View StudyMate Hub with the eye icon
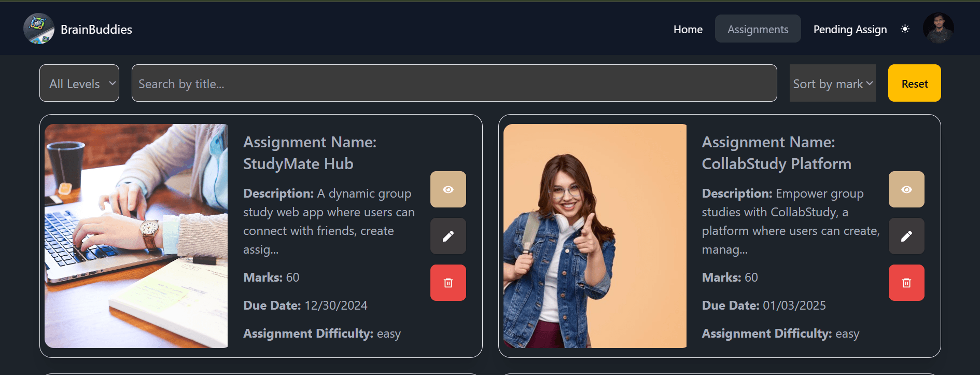 point(448,189)
